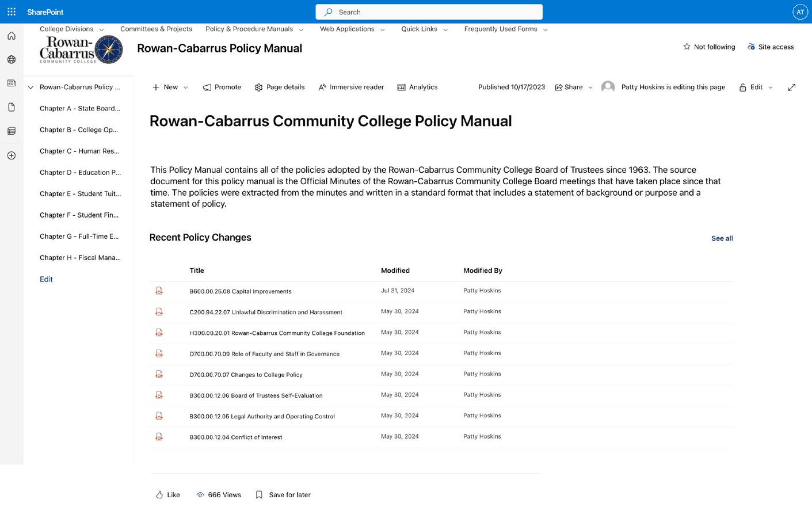
Task: Open C200.94.22.07 Unlawful Discrimination and Harassment
Action: (x=266, y=312)
